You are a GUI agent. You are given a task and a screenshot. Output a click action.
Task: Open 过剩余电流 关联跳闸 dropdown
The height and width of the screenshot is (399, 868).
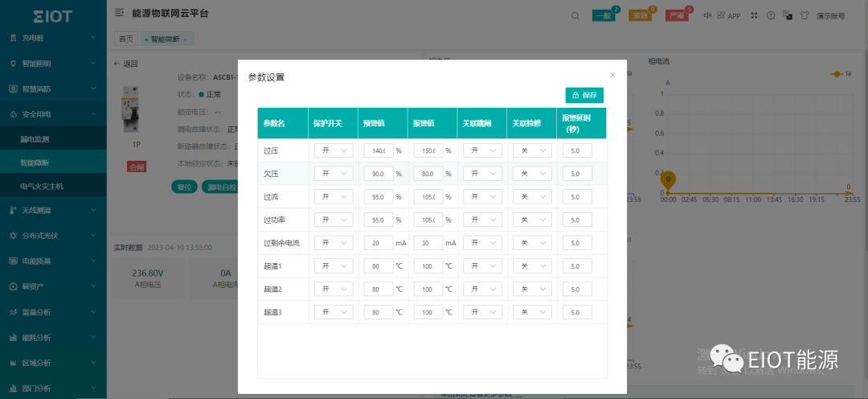482,242
